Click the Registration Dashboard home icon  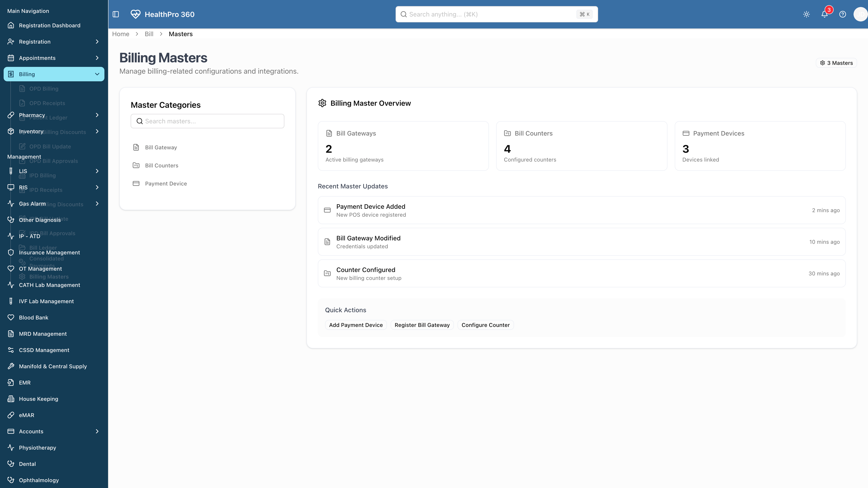coord(11,25)
